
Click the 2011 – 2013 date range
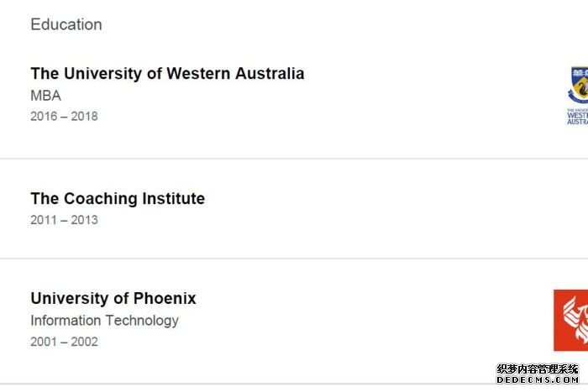coord(64,220)
